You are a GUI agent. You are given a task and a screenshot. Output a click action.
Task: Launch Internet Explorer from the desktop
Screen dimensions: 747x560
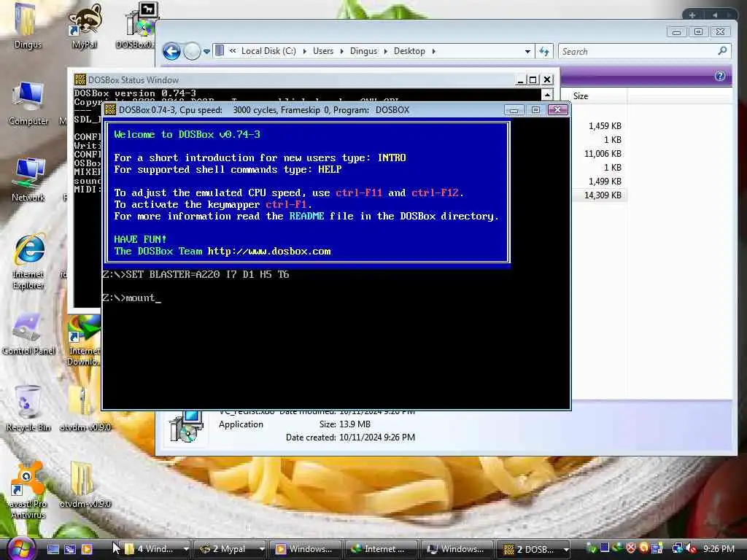[x=28, y=261]
